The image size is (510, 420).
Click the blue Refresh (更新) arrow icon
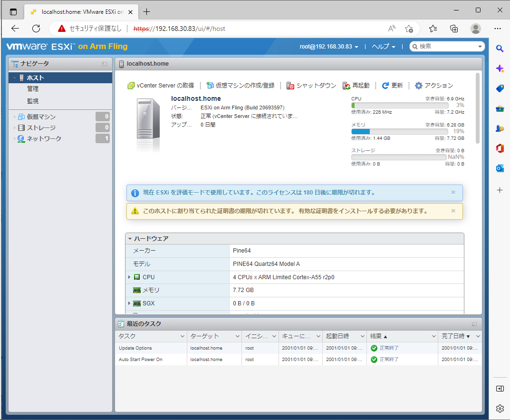[x=385, y=86]
